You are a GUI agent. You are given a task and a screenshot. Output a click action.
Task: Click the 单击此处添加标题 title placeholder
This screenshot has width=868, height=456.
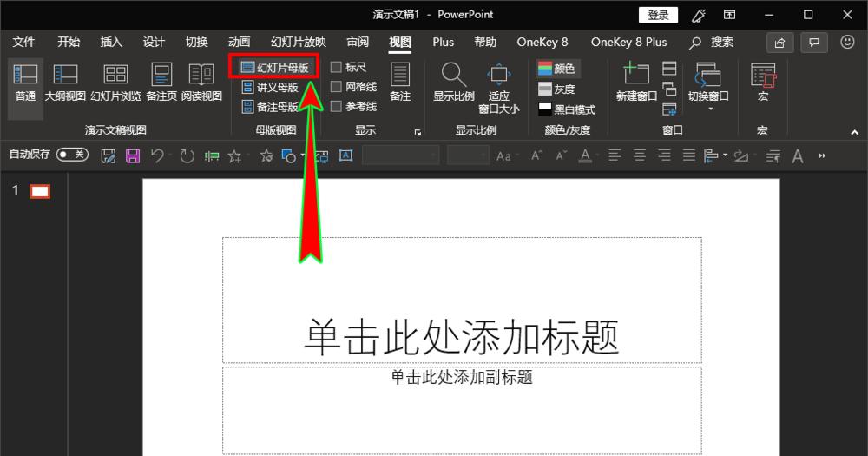click(462, 301)
